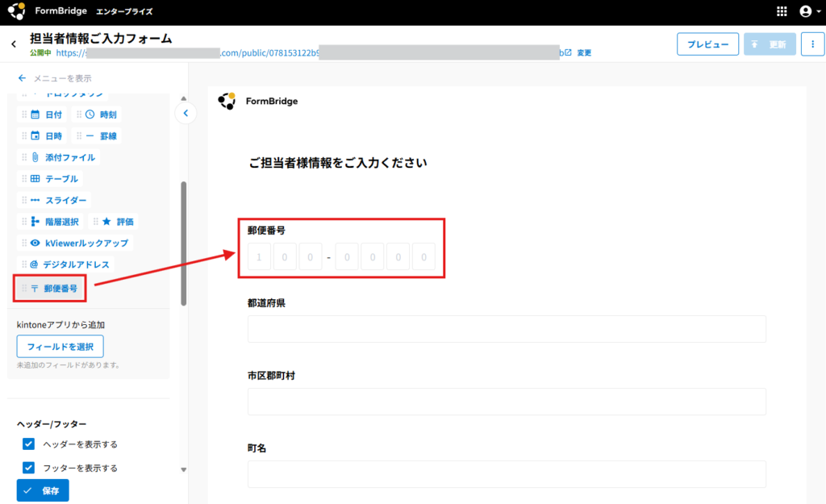The image size is (826, 504).
Task: Click the プレビュー button
Action: (707, 44)
